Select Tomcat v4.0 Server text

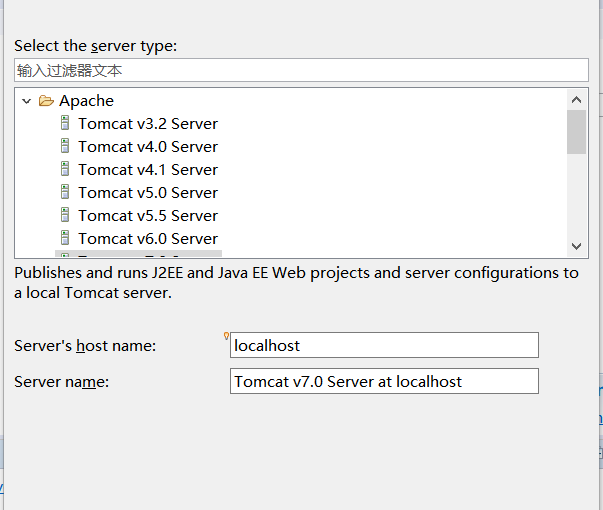coord(148,147)
